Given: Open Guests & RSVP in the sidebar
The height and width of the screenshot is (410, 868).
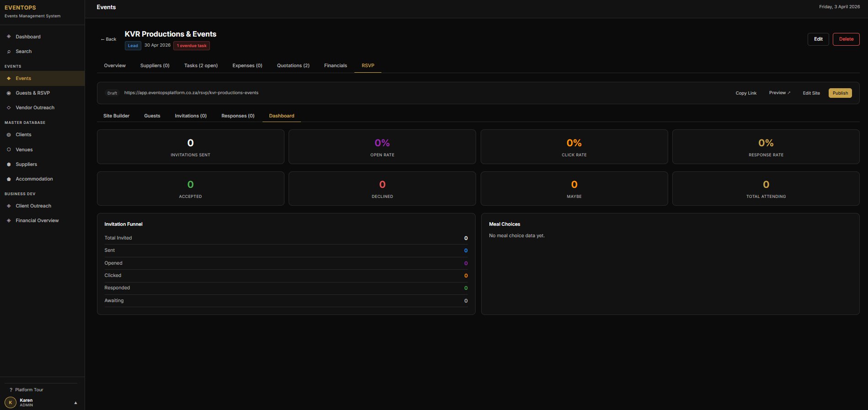Looking at the screenshot, I should click(42, 93).
